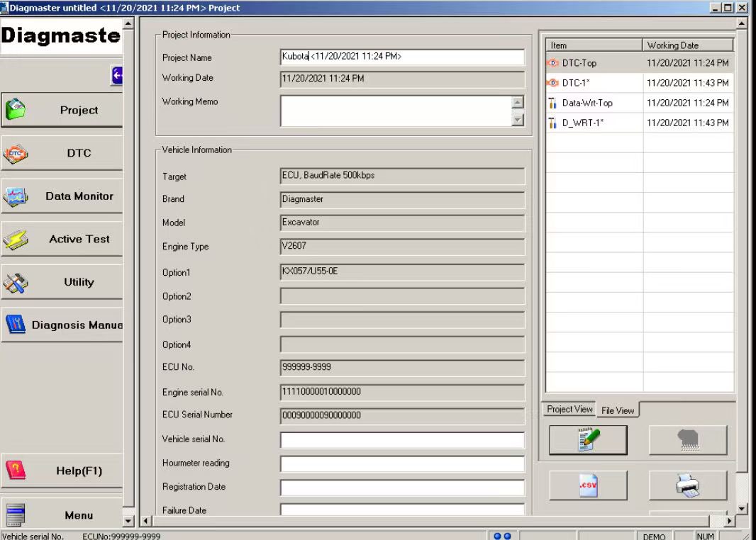Launch the Data Monitor panel
The image size is (756, 540).
pos(62,196)
